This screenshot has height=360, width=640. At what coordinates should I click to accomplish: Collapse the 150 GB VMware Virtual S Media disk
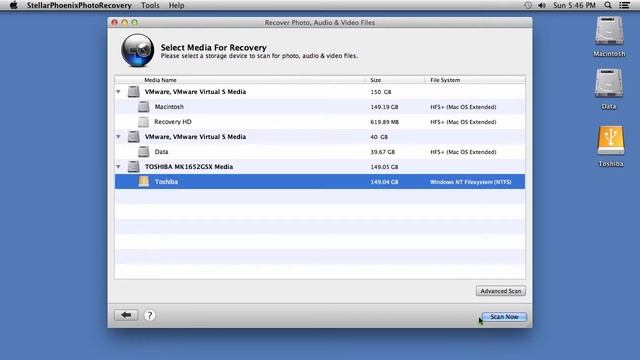click(118, 92)
